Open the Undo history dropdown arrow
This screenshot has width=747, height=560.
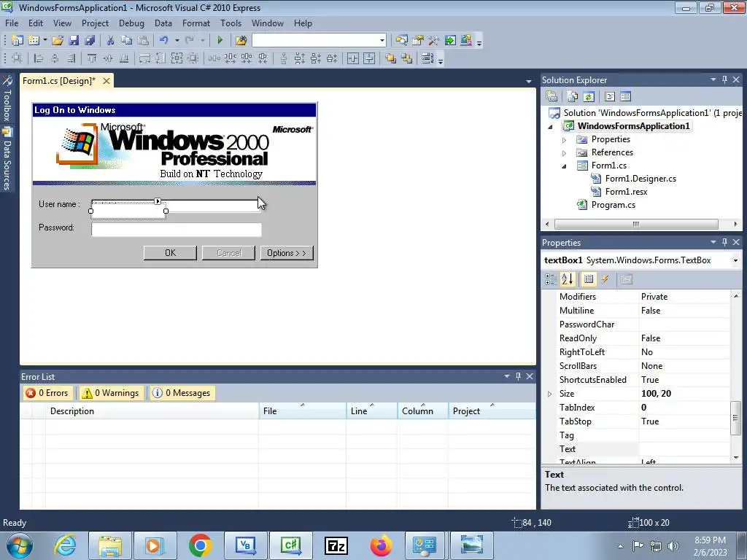point(177,41)
